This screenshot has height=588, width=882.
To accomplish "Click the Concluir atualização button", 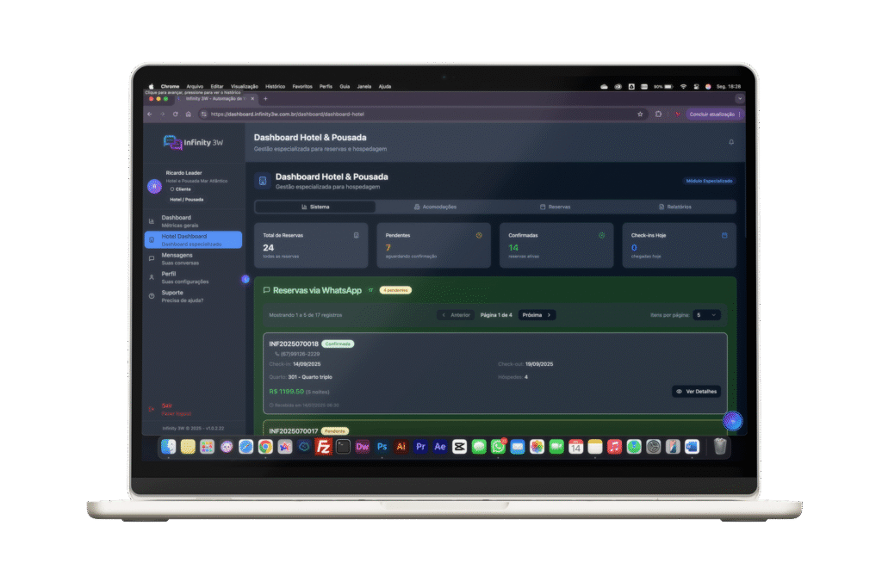I will pyautogui.click(x=711, y=114).
